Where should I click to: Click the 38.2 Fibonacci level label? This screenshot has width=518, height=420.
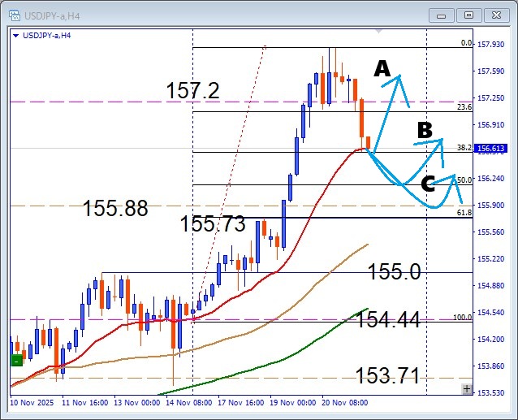(464, 148)
